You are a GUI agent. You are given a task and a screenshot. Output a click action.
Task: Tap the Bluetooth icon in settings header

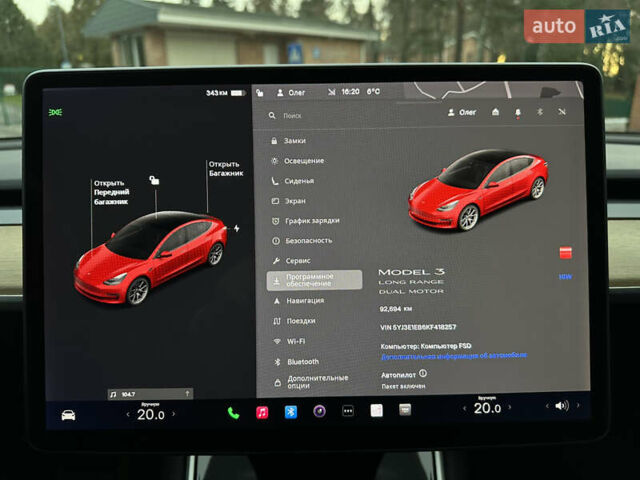540,111
